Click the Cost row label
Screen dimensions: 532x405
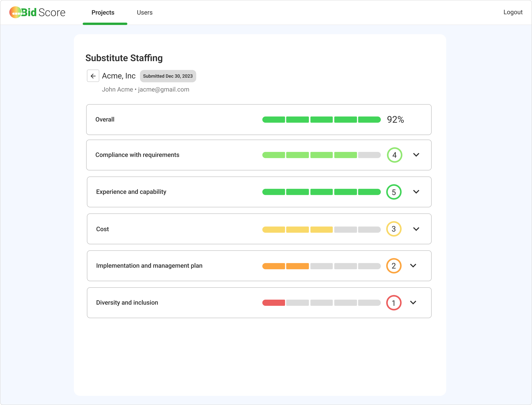(x=102, y=229)
